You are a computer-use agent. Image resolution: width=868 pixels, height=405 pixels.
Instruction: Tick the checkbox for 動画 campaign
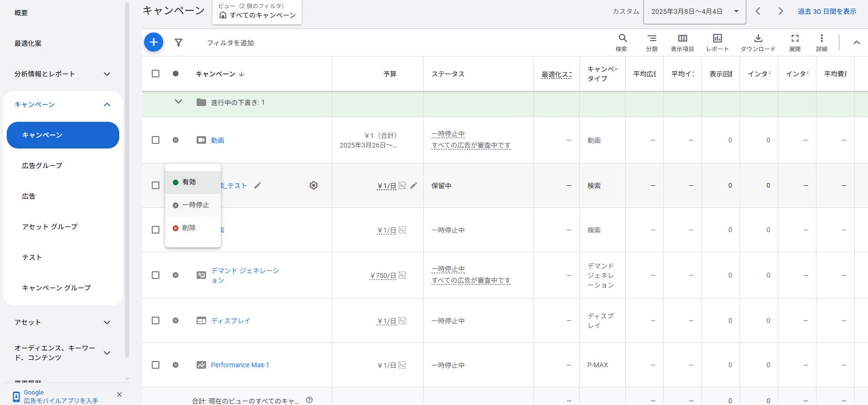pos(156,140)
